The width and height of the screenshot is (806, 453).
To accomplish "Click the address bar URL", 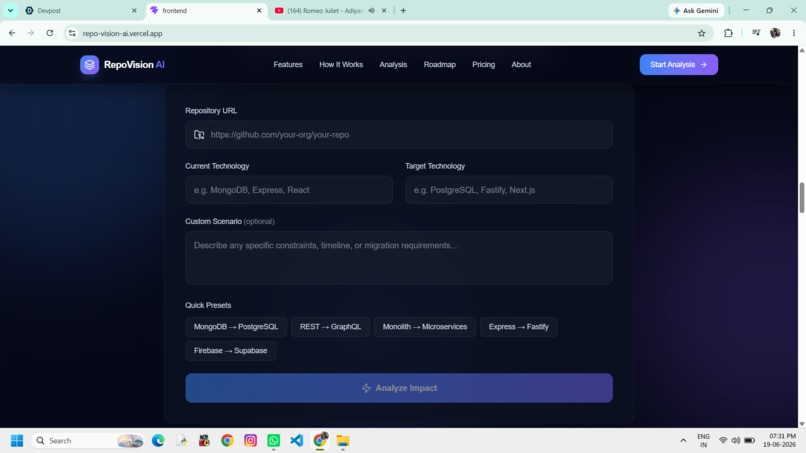I will coord(122,33).
